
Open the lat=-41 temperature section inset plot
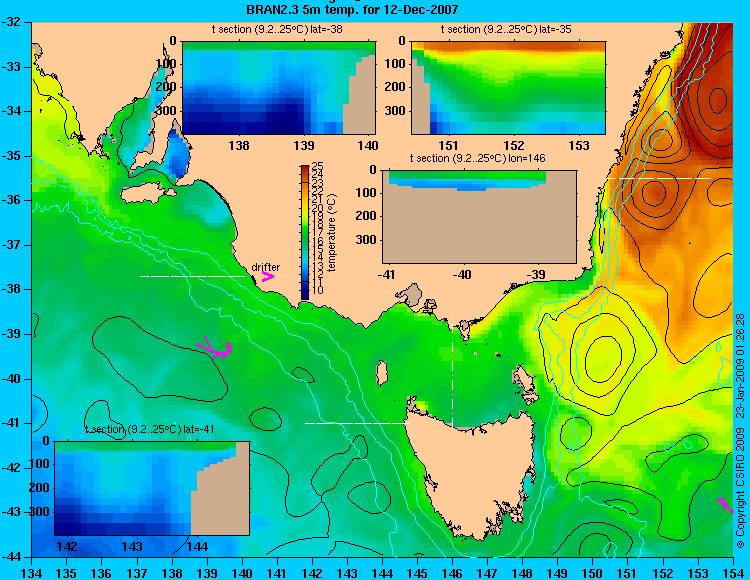152,488
